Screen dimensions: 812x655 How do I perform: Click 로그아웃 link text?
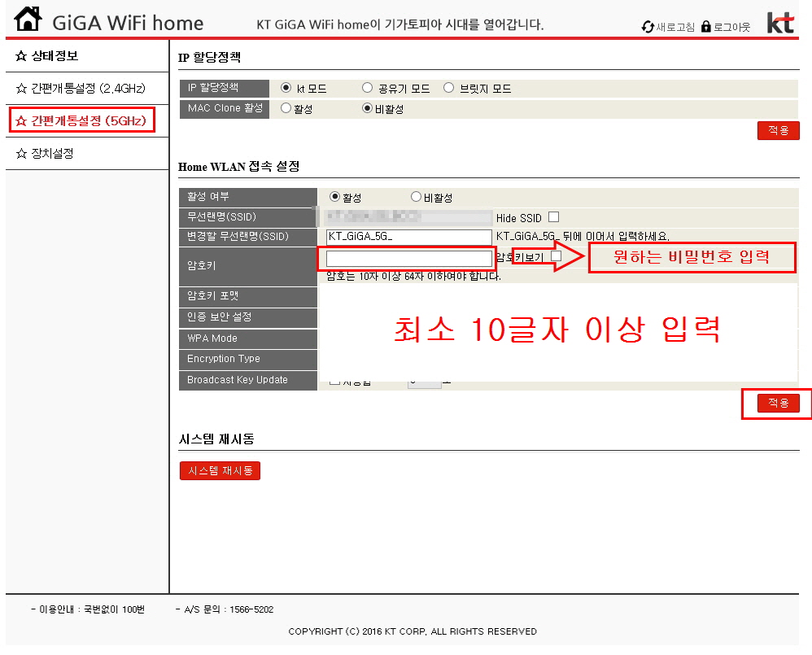731,27
